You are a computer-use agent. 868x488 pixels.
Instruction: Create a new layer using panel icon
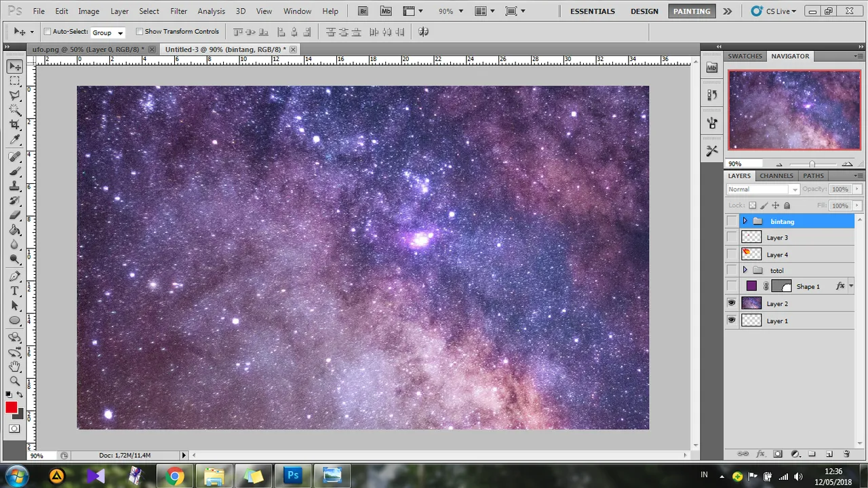coord(829,453)
